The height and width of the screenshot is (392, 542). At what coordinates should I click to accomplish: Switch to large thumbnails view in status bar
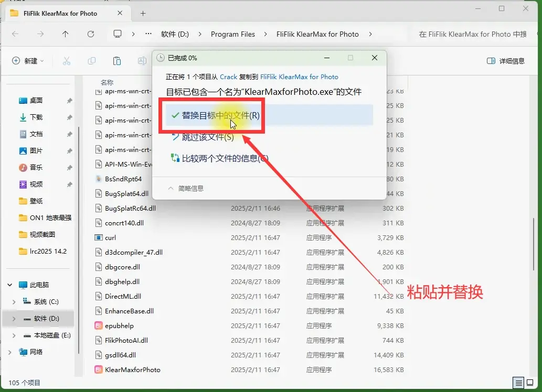529,383
